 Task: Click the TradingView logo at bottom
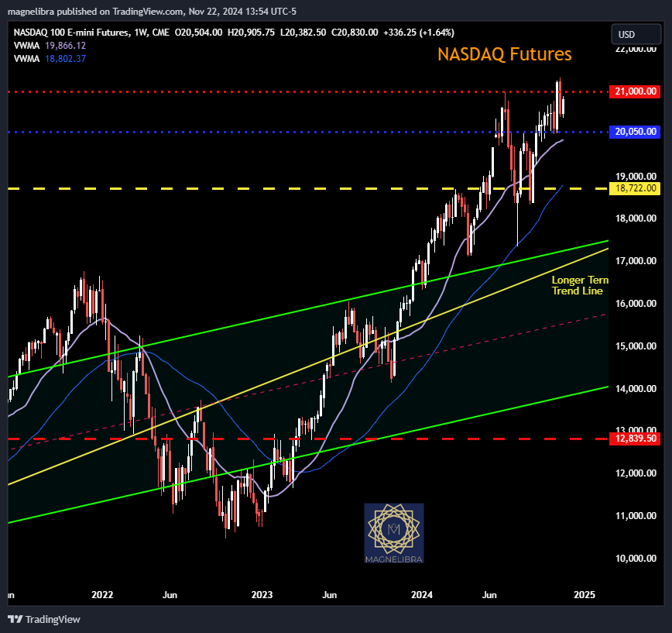(x=44, y=619)
